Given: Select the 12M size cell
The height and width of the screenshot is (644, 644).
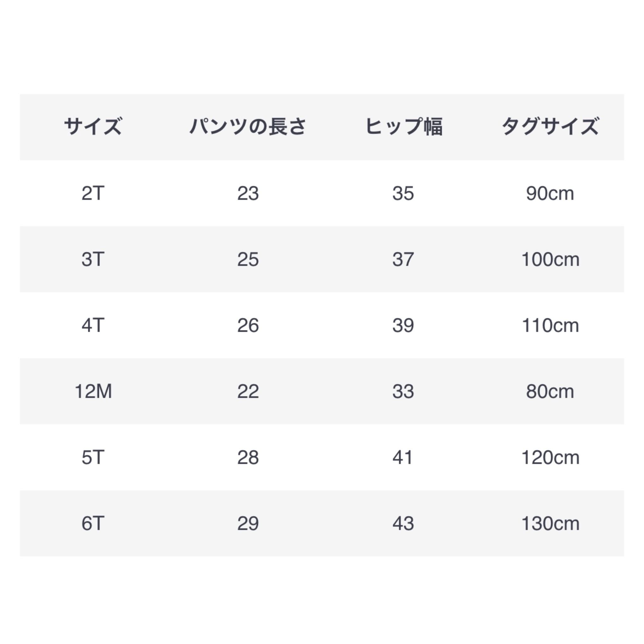Looking at the screenshot, I should click(93, 391).
